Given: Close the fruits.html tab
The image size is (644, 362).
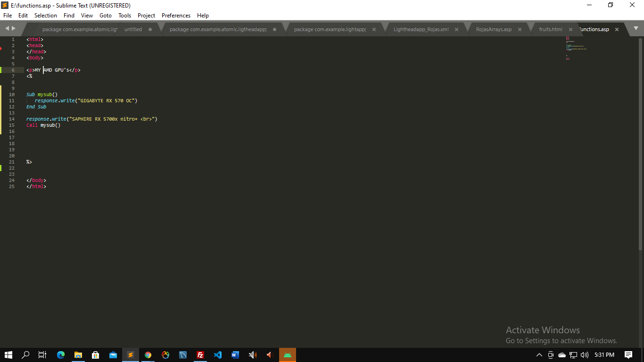Looking at the screenshot, I should [x=570, y=29].
